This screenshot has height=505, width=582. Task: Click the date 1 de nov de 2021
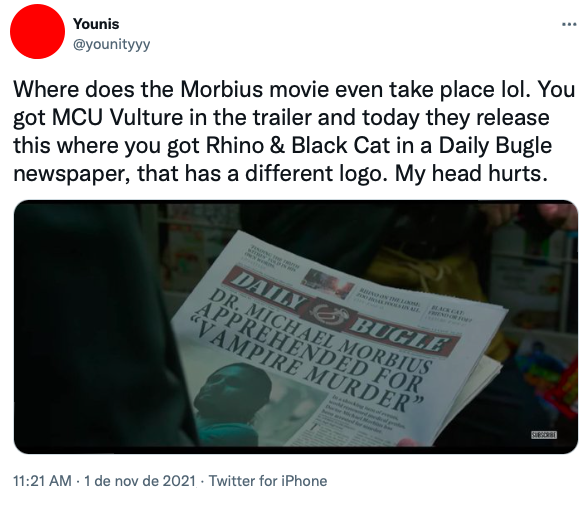pyautogui.click(x=140, y=481)
